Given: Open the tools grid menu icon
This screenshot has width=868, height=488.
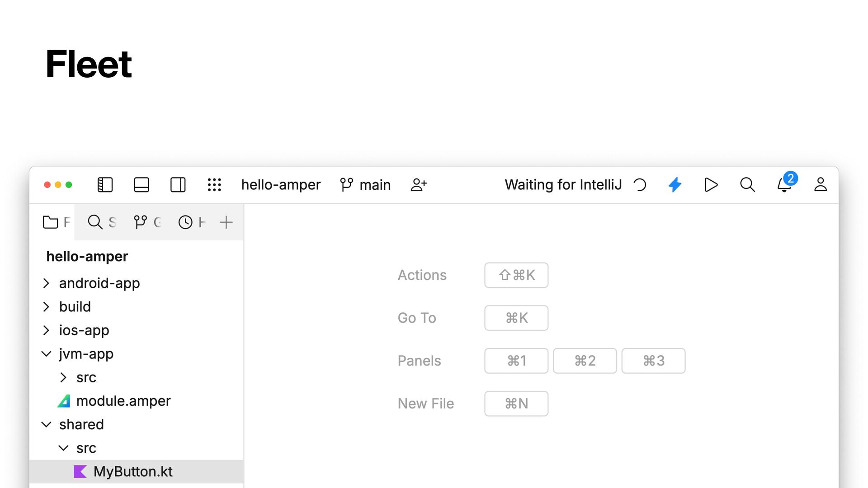Looking at the screenshot, I should (x=214, y=185).
